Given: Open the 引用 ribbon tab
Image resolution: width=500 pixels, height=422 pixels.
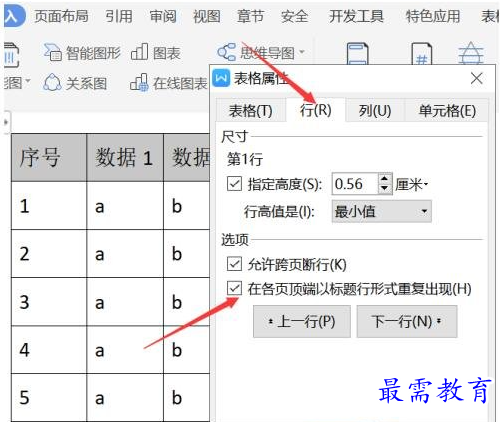Looking at the screenshot, I should 119,16.
